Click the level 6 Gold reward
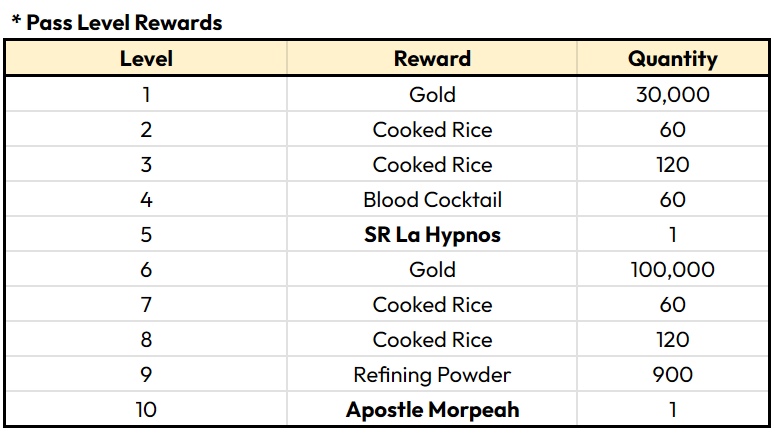 coord(432,270)
